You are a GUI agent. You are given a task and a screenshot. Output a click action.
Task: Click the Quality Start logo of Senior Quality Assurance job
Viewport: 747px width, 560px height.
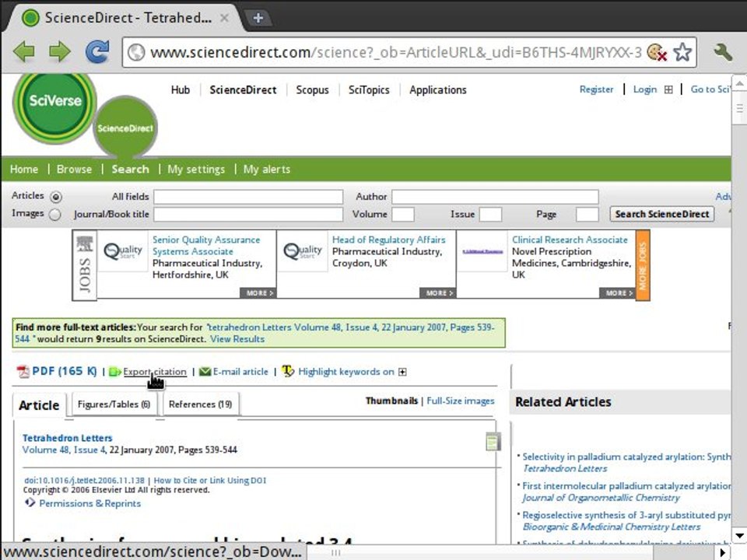123,251
